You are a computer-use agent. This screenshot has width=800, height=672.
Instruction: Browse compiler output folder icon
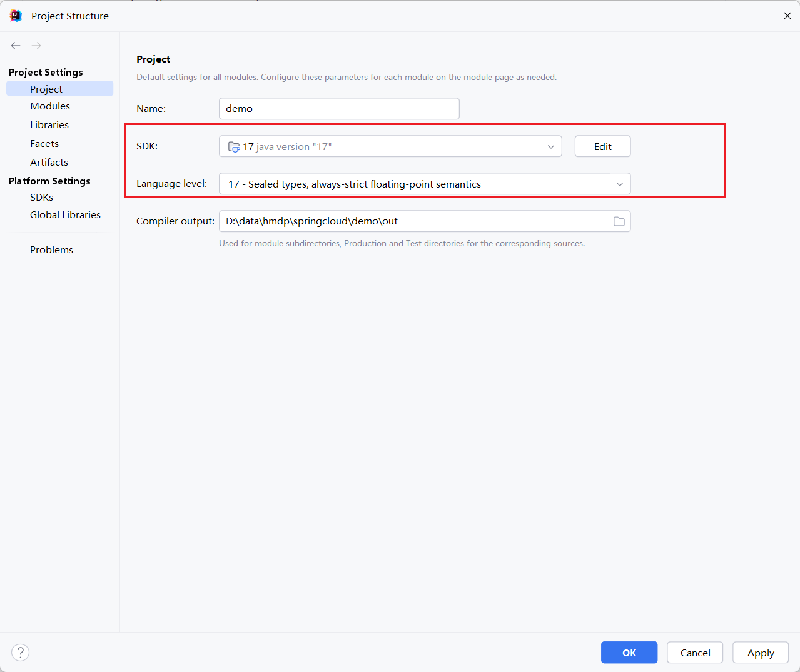click(619, 221)
